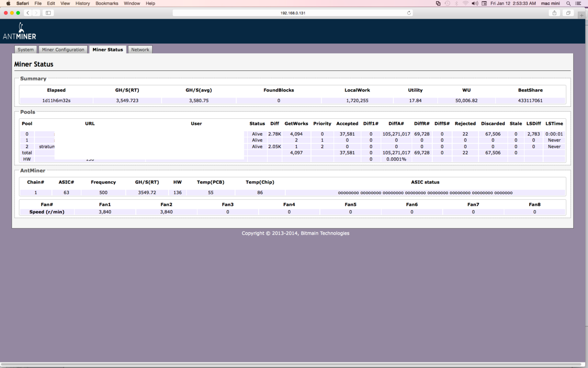Click the screen sharing menu bar icon
Viewport: 588px width, 368px height.
pyautogui.click(x=438, y=3)
